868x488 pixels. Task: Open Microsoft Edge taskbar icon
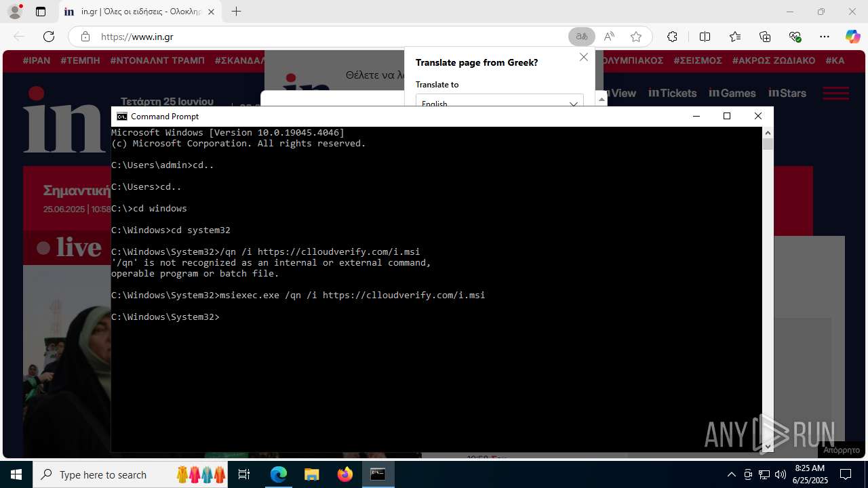(279, 474)
